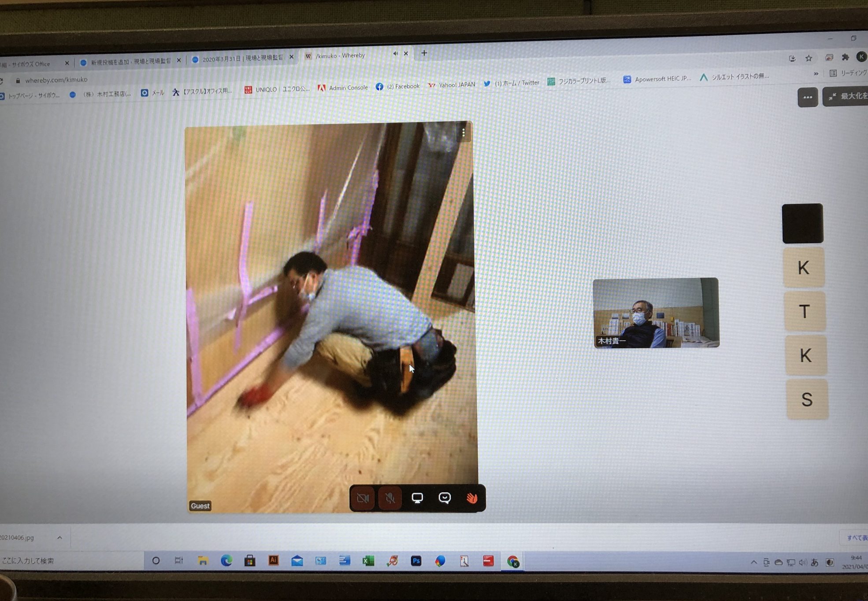Open downloaded file 20210406.jpg
Viewport: 868px width, 601px height.
18,538
